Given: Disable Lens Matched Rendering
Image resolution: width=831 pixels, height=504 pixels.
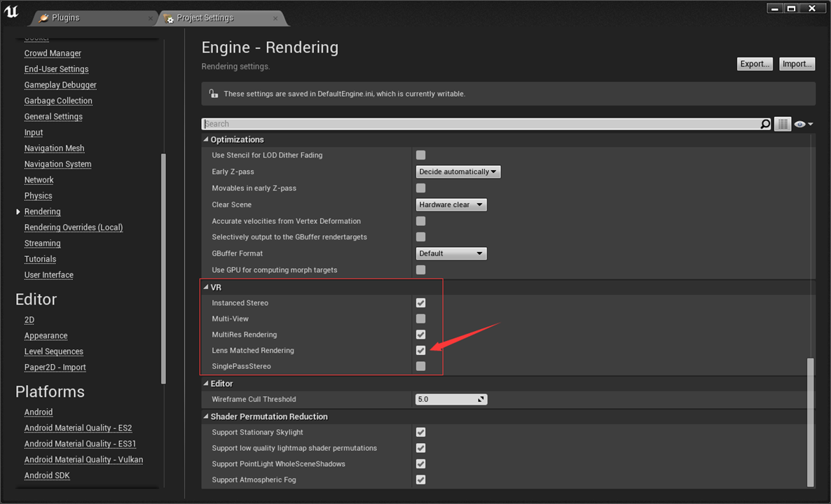Looking at the screenshot, I should coord(420,350).
